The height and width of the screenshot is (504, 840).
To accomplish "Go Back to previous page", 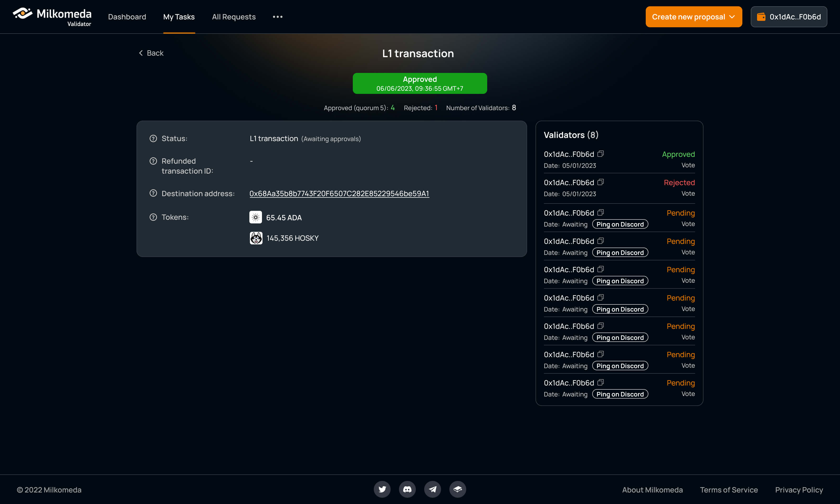I will coord(151,53).
